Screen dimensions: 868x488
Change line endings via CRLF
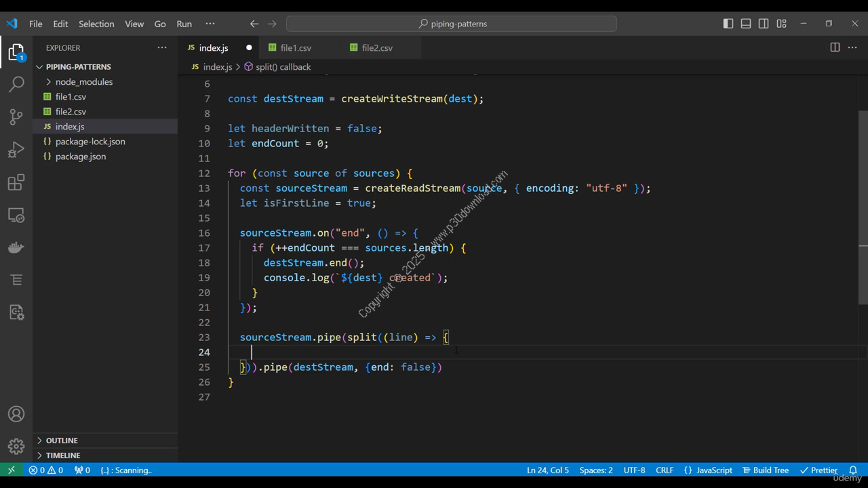(665, 470)
